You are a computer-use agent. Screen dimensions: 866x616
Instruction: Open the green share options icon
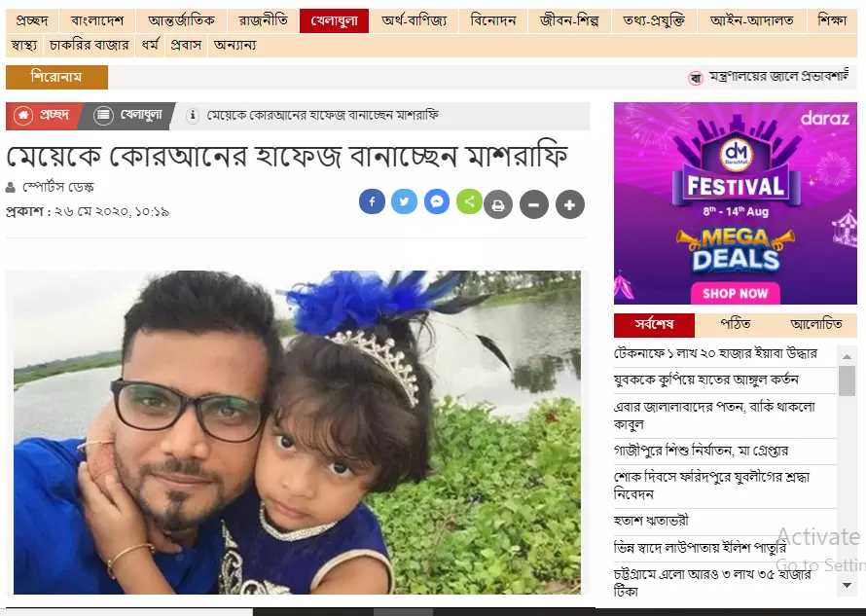click(x=469, y=201)
